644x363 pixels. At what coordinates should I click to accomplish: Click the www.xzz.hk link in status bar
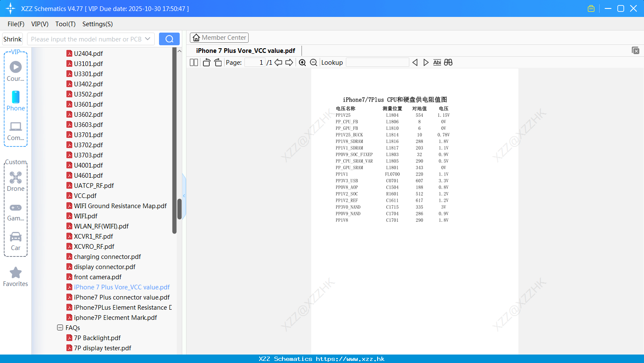(351, 359)
